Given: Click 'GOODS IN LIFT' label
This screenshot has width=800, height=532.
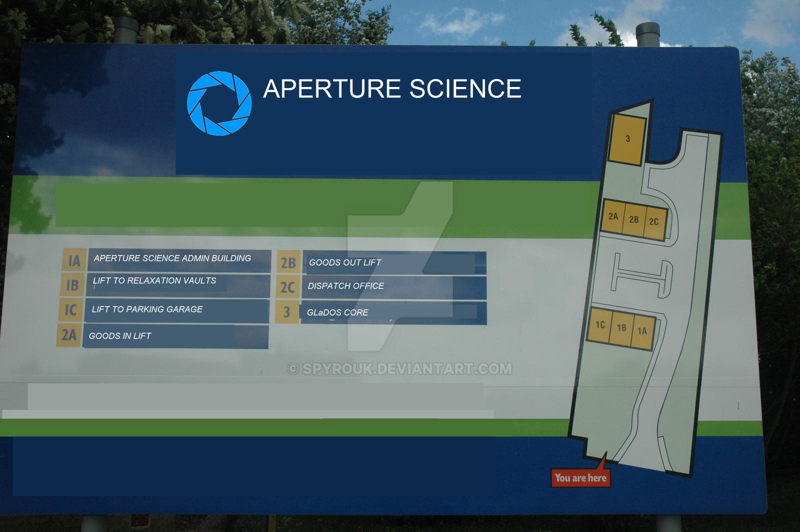Looking at the screenshot, I should click(120, 336).
